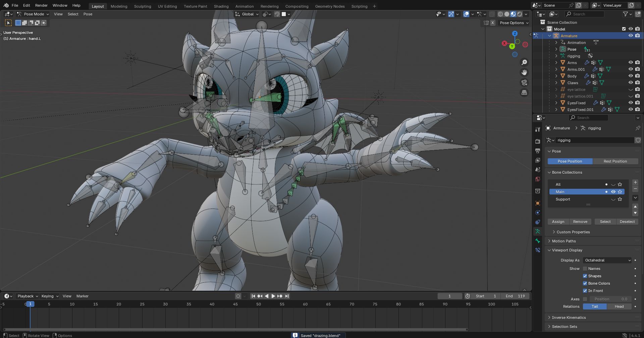The height and width of the screenshot is (338, 644).
Task: Switch perspective/orthographic with grid icon
Action: tap(524, 93)
